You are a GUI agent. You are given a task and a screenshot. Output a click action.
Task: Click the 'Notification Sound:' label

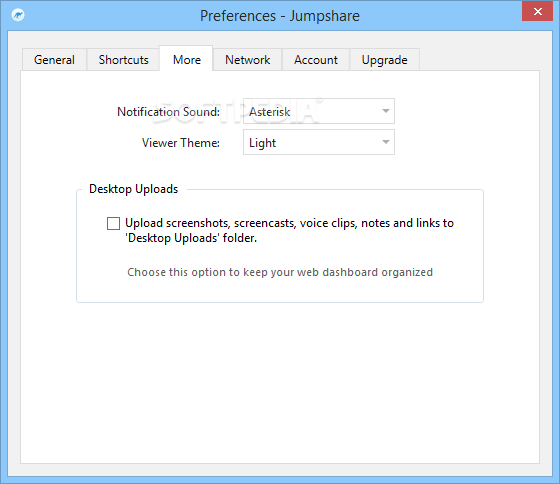click(x=169, y=112)
